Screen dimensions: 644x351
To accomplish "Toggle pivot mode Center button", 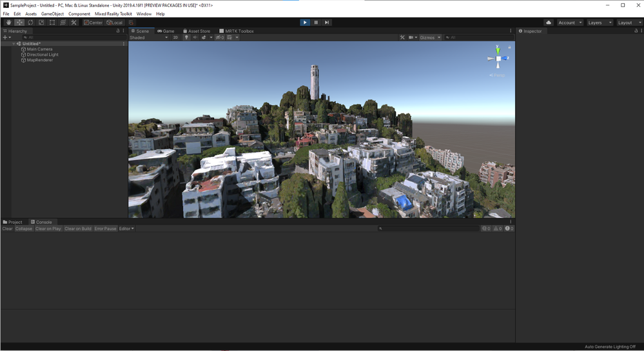I will [93, 23].
